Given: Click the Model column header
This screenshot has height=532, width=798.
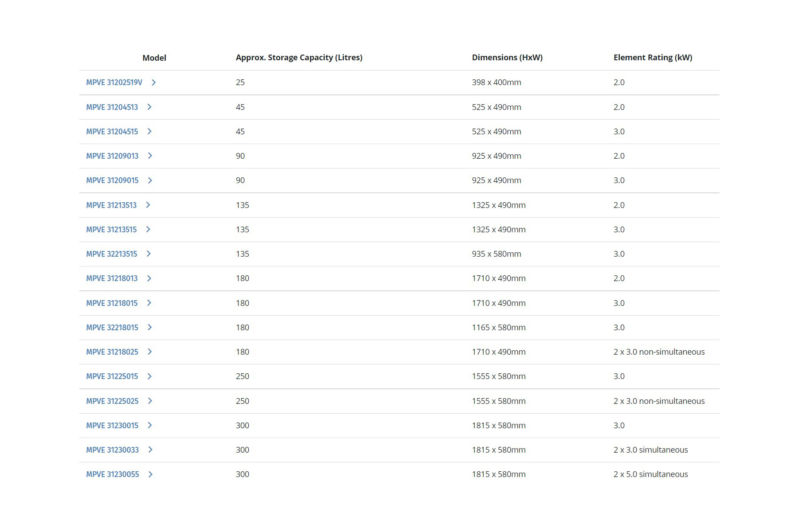Looking at the screenshot, I should tap(154, 58).
